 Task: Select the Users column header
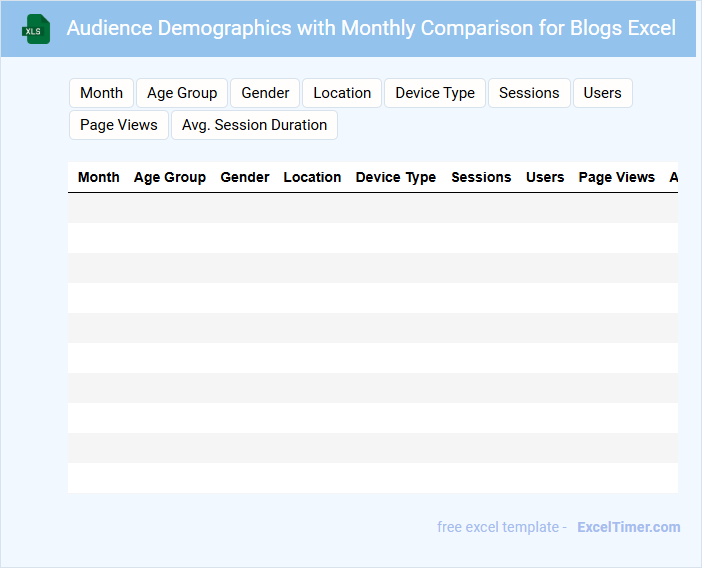[x=545, y=177]
